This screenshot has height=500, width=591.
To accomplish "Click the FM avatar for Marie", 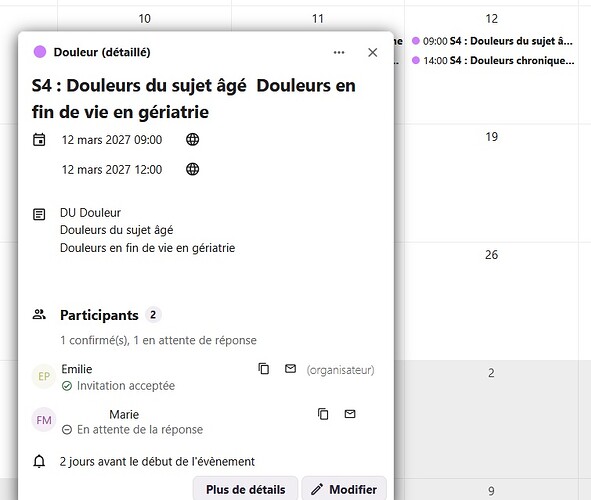I will tap(44, 419).
